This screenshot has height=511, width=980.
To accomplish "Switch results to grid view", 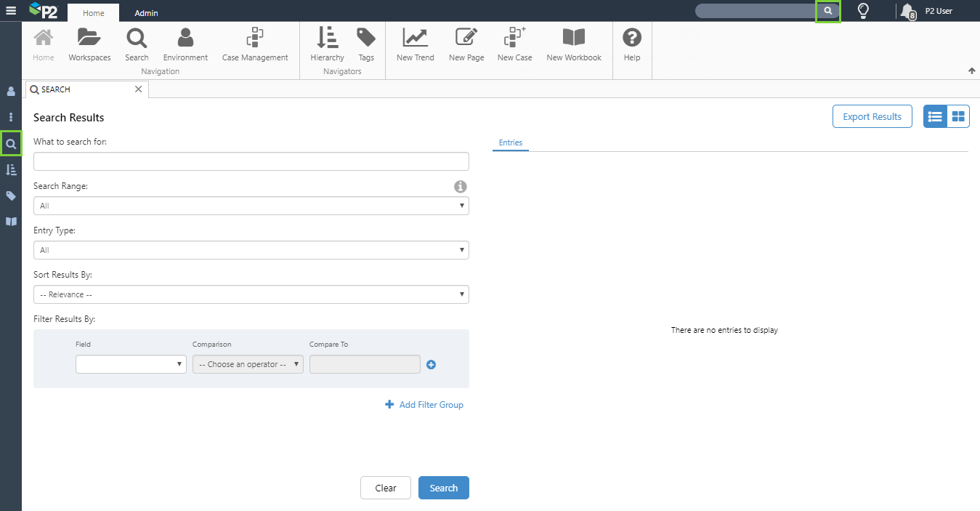I will point(958,116).
